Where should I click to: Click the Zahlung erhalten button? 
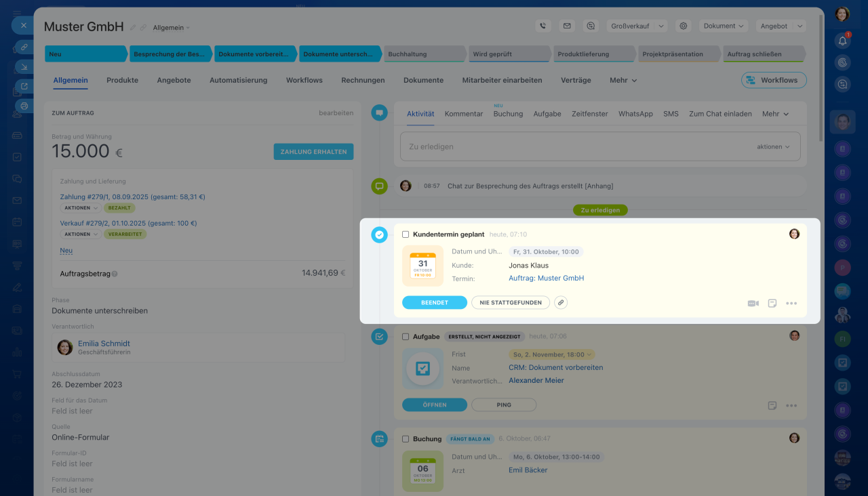[313, 152]
